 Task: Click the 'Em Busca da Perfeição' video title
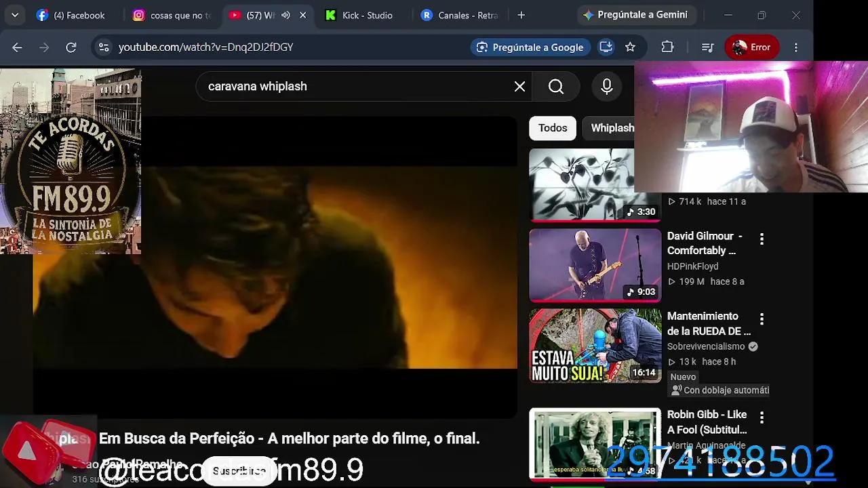[x=289, y=439]
